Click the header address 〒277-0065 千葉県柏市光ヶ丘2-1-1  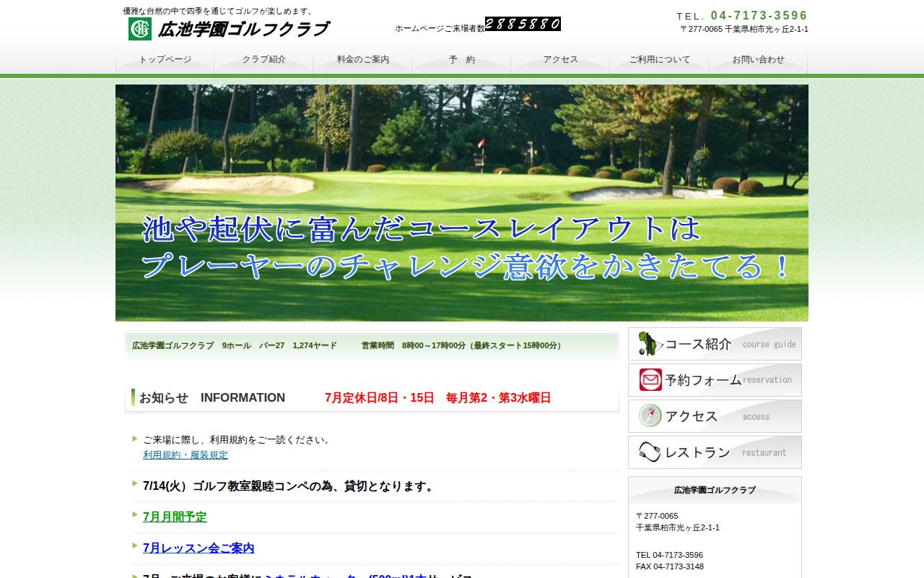744,29
